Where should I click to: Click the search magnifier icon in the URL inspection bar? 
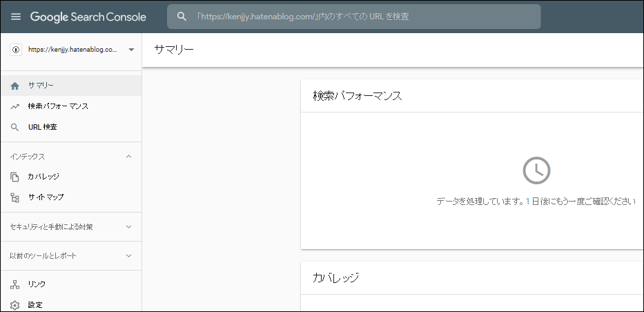pyautogui.click(x=182, y=17)
